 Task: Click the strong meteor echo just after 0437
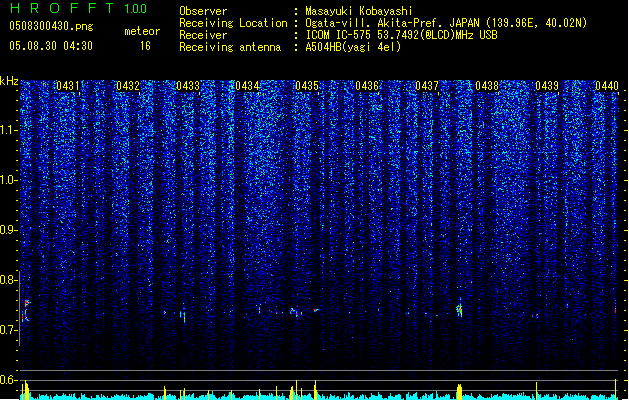coord(460,309)
